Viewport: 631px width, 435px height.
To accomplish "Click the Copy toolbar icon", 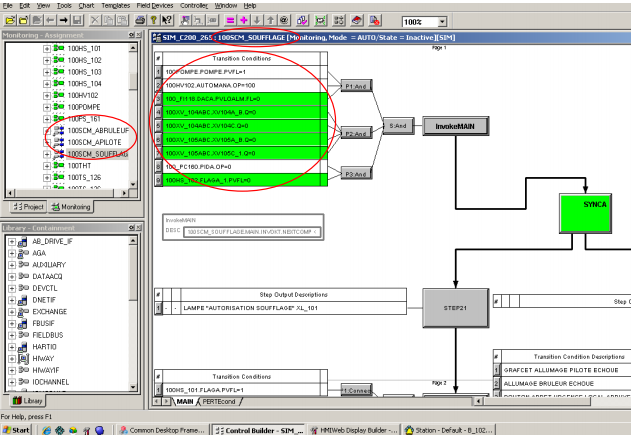I will pos(108,21).
